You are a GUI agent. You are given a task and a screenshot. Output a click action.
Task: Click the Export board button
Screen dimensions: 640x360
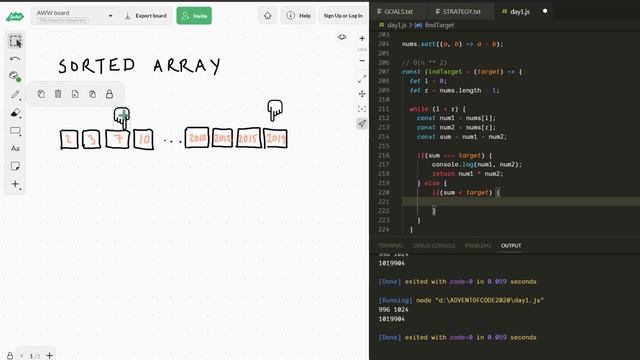click(x=146, y=16)
